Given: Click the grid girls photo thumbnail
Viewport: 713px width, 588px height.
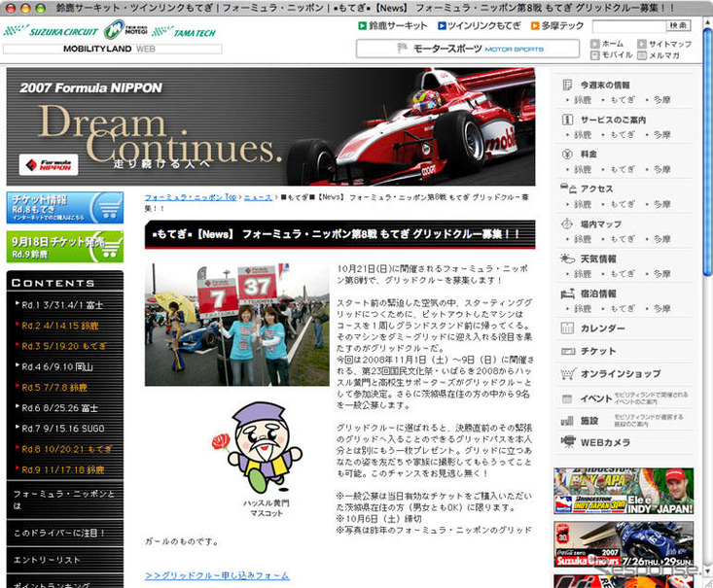Looking at the screenshot, I should point(236,324).
